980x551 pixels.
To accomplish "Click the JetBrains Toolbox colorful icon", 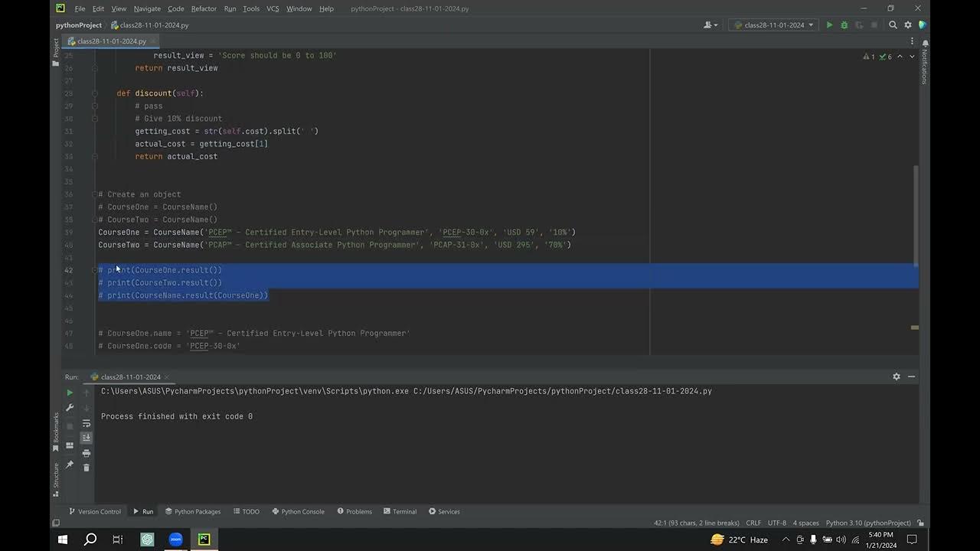I will (x=923, y=25).
